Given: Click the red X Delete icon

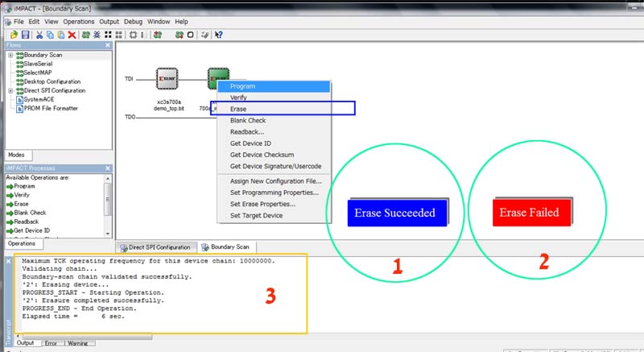Looking at the screenshot, I should 72,35.
